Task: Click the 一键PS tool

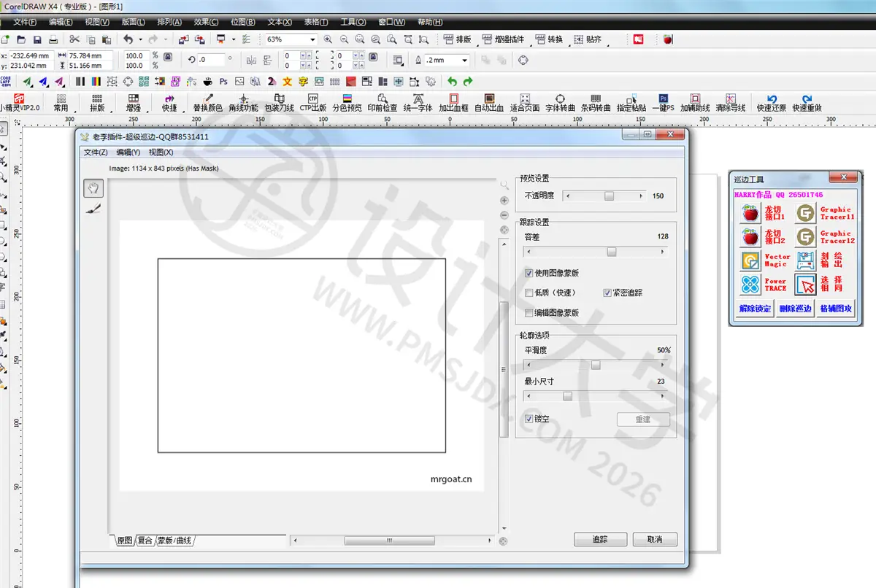Action: click(664, 103)
